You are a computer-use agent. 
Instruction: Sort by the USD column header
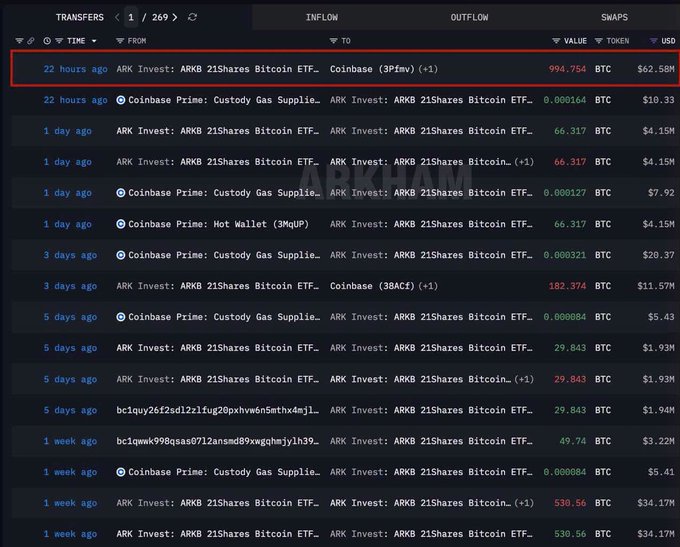click(668, 41)
